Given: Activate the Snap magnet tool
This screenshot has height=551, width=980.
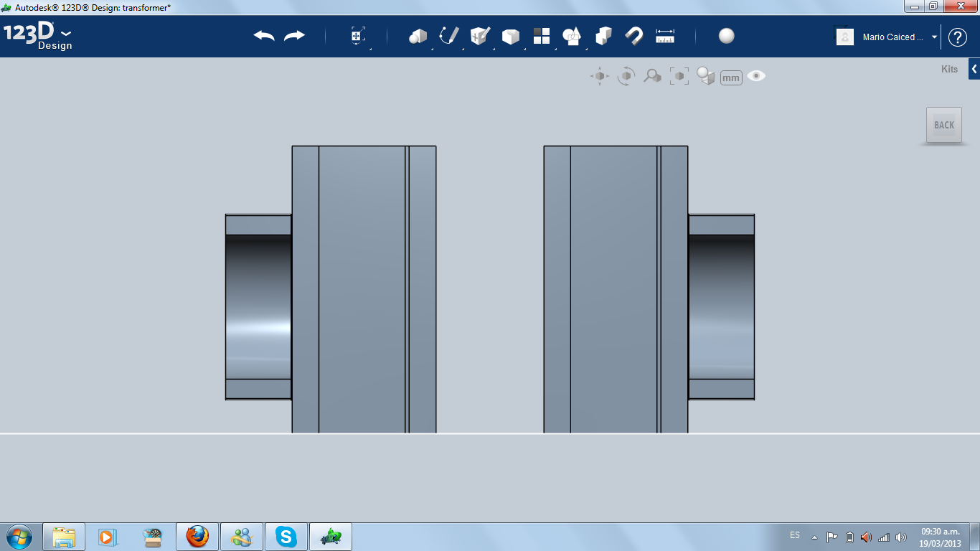Looking at the screenshot, I should [634, 36].
